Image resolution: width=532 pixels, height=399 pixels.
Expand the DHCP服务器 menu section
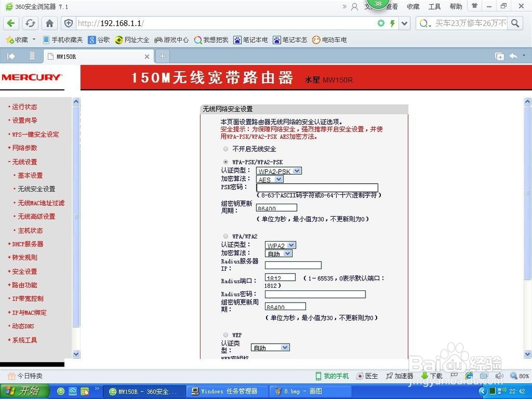point(28,244)
